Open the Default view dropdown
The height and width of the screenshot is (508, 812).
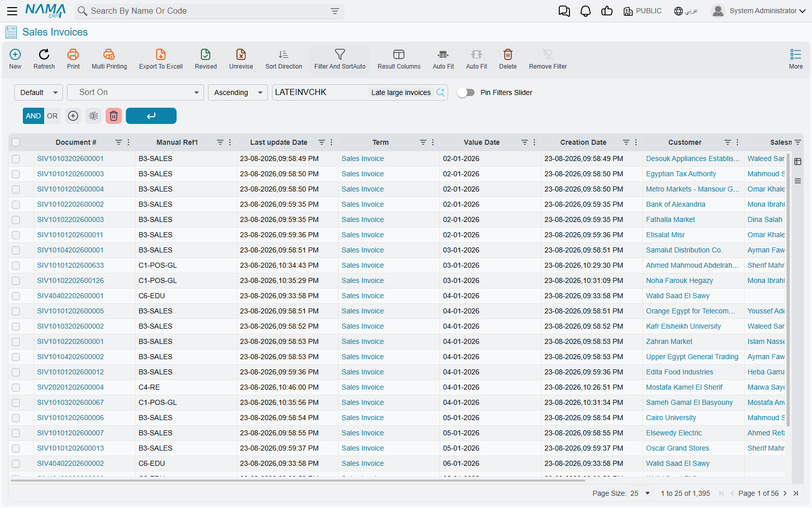click(x=39, y=92)
